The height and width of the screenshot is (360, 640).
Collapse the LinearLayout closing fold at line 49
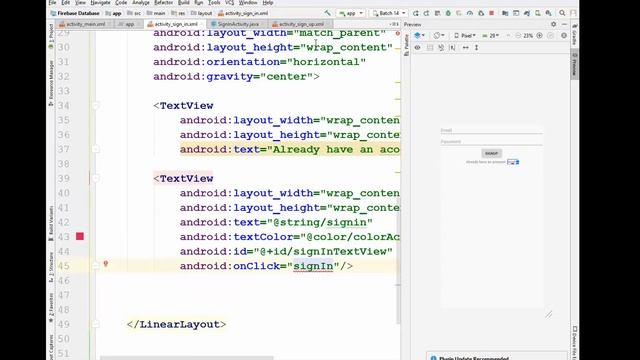coord(96,324)
